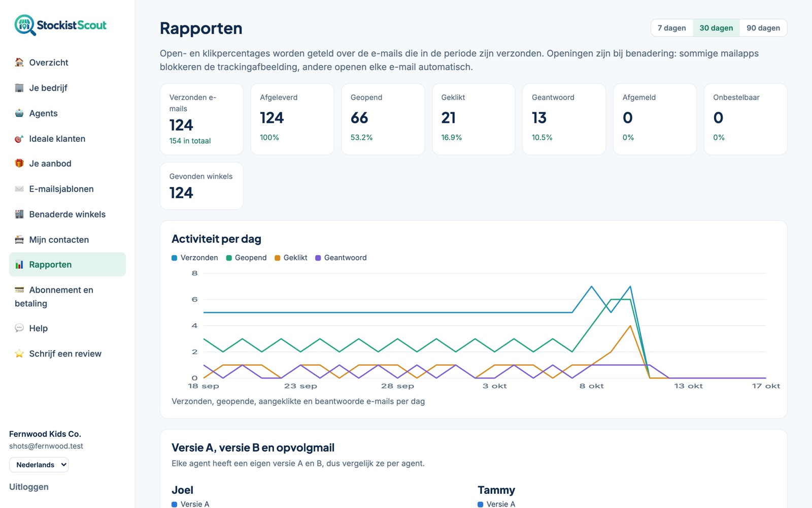Click the credit card icon beside Abonnement
812x508 pixels.
pyautogui.click(x=19, y=290)
